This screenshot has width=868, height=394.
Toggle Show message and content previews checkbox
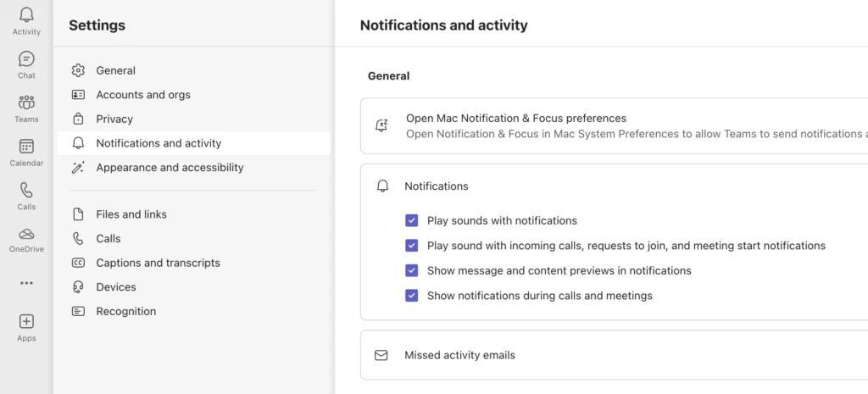pos(412,271)
